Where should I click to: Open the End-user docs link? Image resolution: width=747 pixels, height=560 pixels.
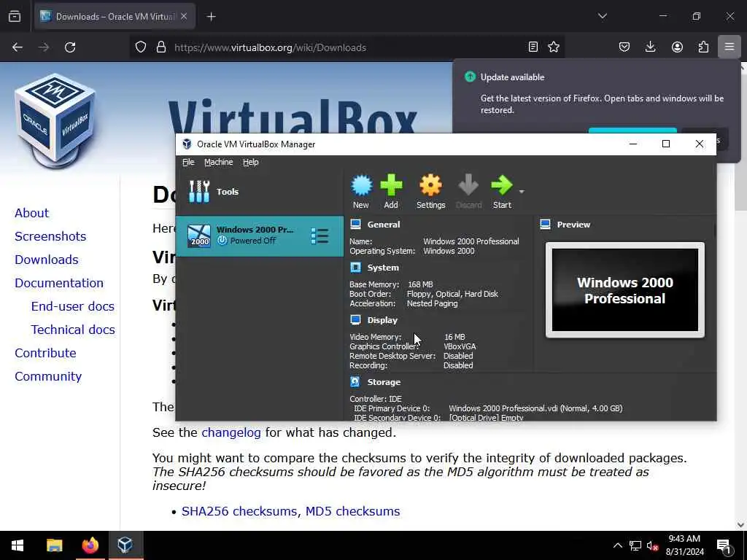[x=72, y=306]
